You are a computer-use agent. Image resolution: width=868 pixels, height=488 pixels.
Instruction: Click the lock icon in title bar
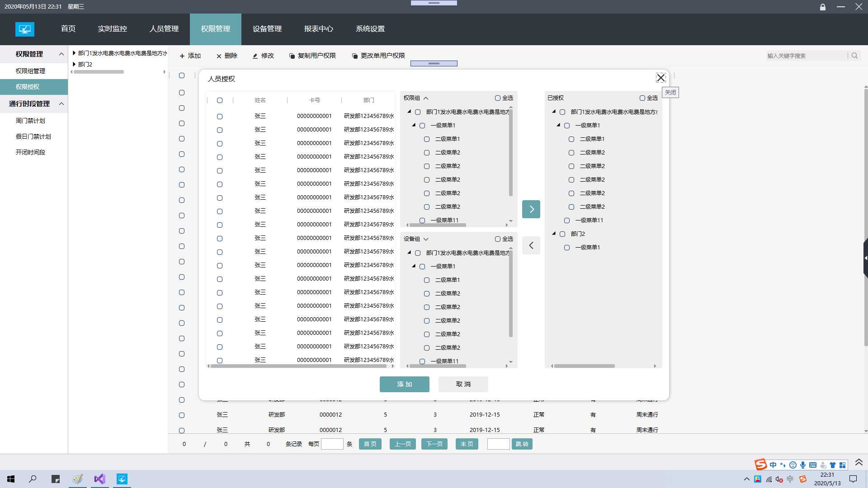pos(823,7)
